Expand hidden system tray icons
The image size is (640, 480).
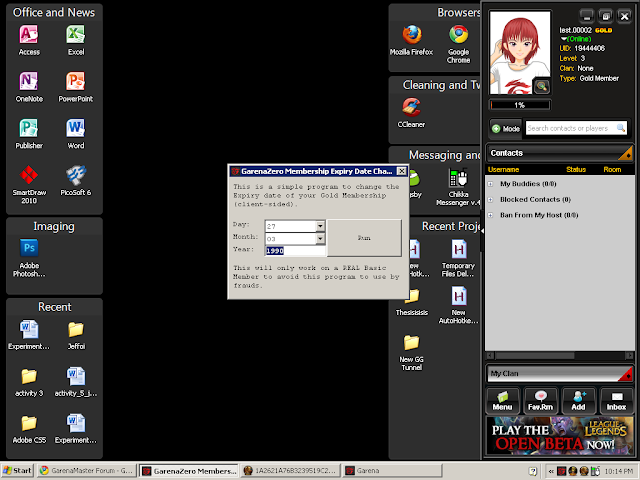tap(551, 471)
